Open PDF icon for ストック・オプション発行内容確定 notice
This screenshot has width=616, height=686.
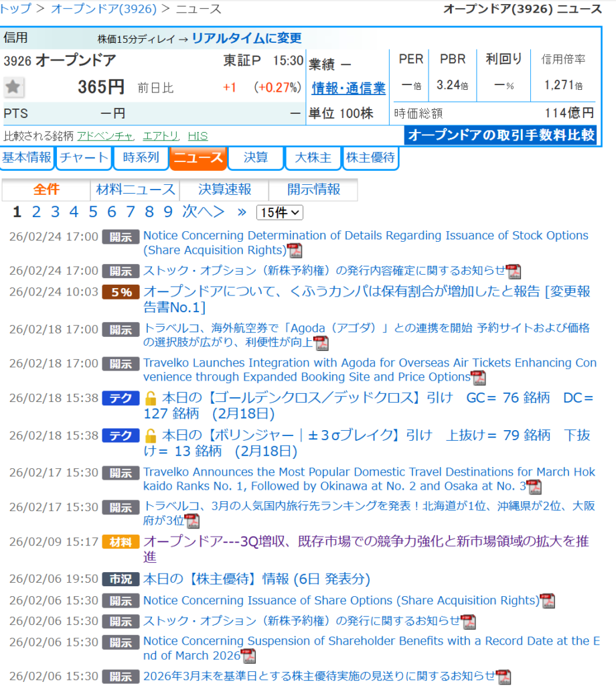[x=514, y=271]
